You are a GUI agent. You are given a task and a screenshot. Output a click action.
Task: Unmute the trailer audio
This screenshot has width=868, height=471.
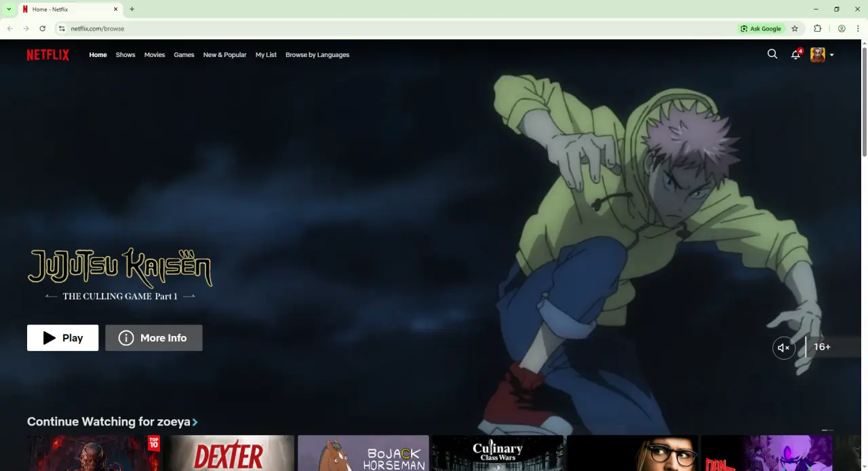784,347
